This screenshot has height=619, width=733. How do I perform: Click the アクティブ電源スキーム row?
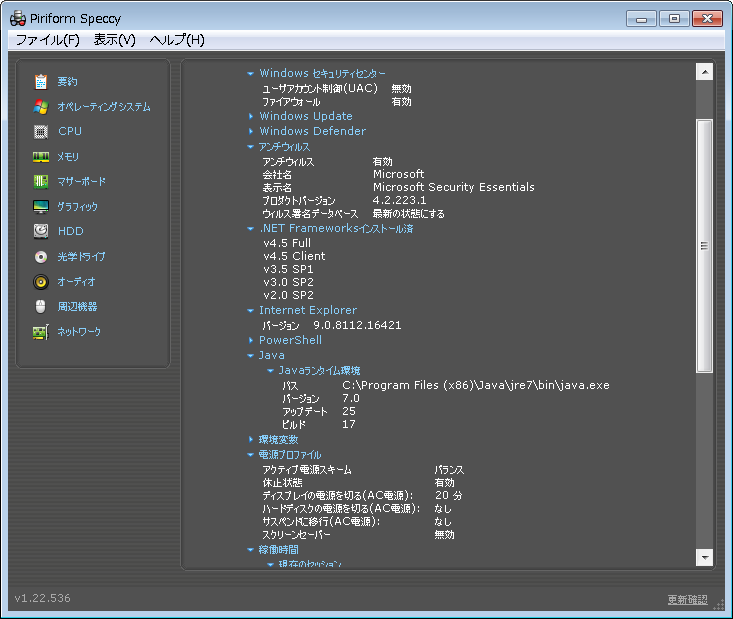click(363, 469)
